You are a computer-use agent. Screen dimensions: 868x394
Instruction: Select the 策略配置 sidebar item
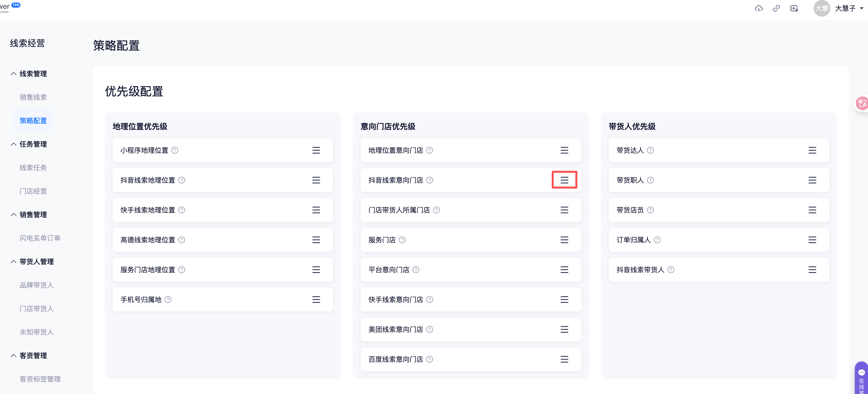point(33,121)
